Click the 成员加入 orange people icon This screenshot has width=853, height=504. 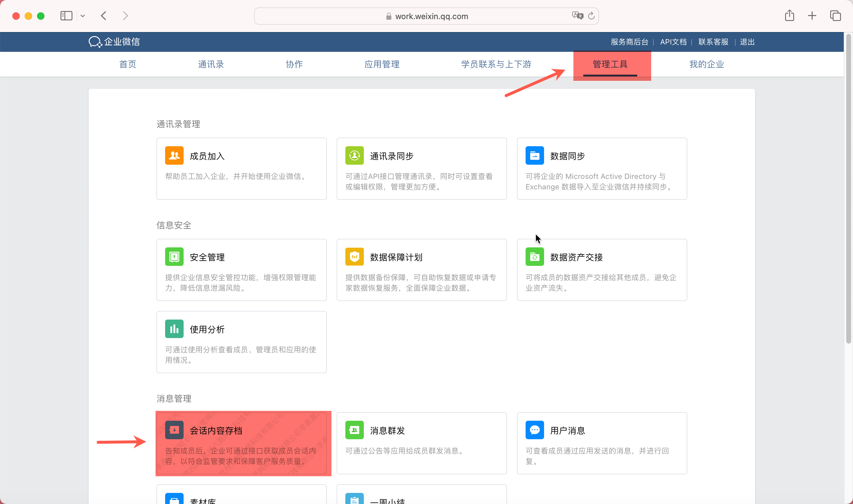[x=174, y=155]
